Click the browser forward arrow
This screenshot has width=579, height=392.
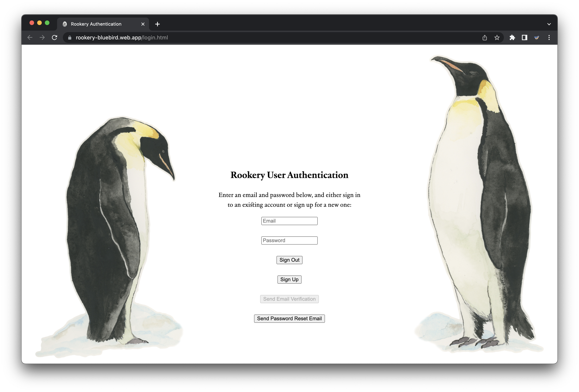point(42,37)
